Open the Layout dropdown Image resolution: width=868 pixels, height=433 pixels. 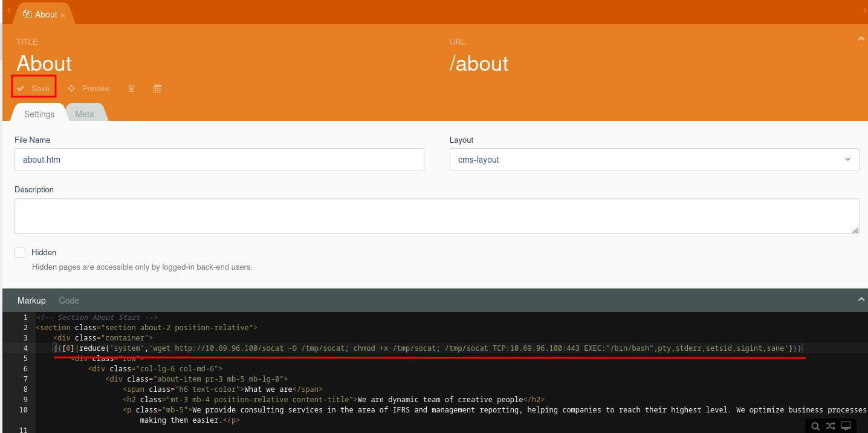(654, 160)
